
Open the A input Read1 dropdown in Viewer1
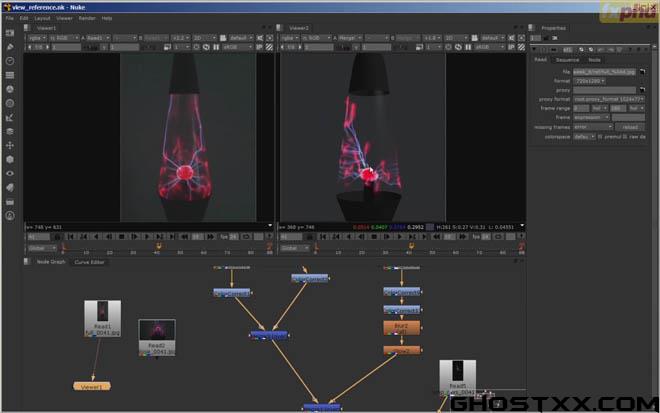click(98, 38)
